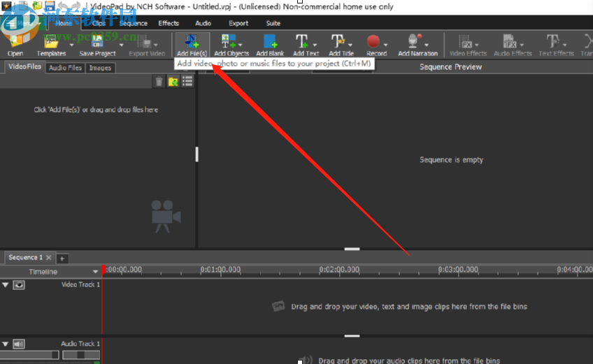Screen dimensions: 593x364
Task: Click the save icon in title bar
Action: click(50, 6)
